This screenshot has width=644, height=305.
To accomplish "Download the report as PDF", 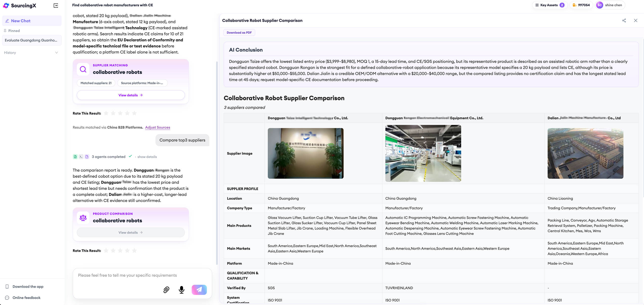I will tap(239, 33).
